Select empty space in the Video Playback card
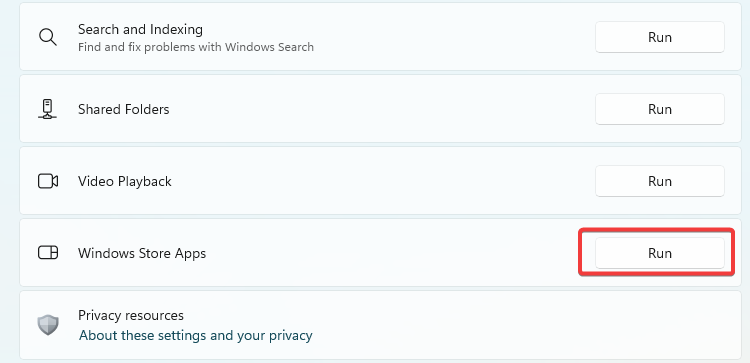Image resolution: width=750 pixels, height=363 pixels. [383, 181]
